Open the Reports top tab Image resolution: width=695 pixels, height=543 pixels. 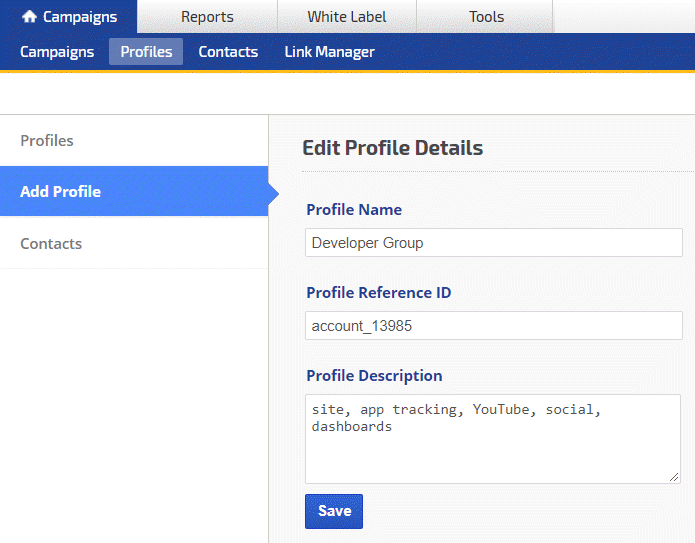pos(207,17)
